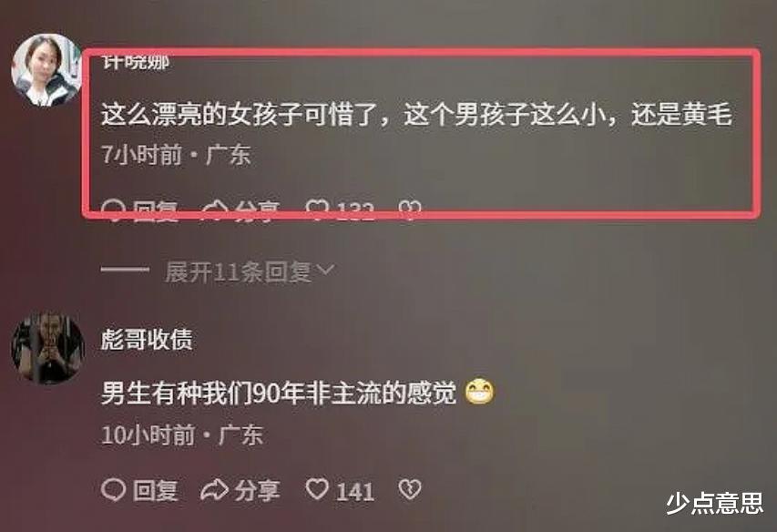Click the 10小时前·广东 timestamp
The image size is (777, 532).
182,435
